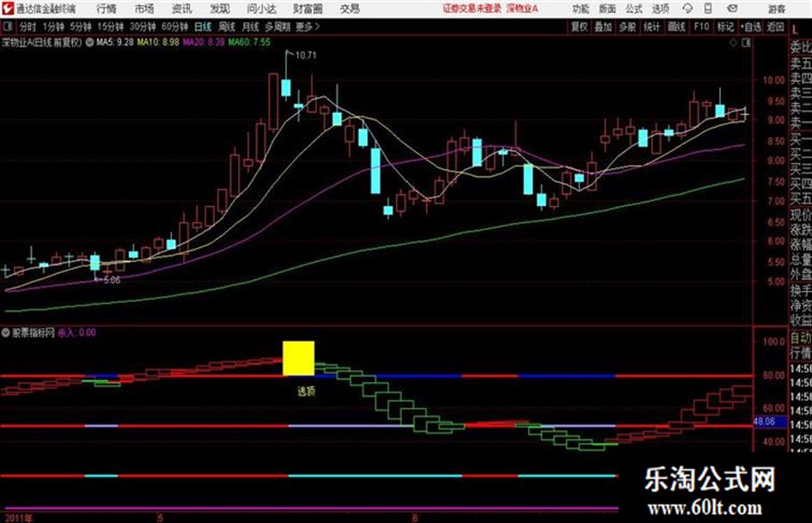Click the 多股 multi-stock toolbar button

[627, 27]
